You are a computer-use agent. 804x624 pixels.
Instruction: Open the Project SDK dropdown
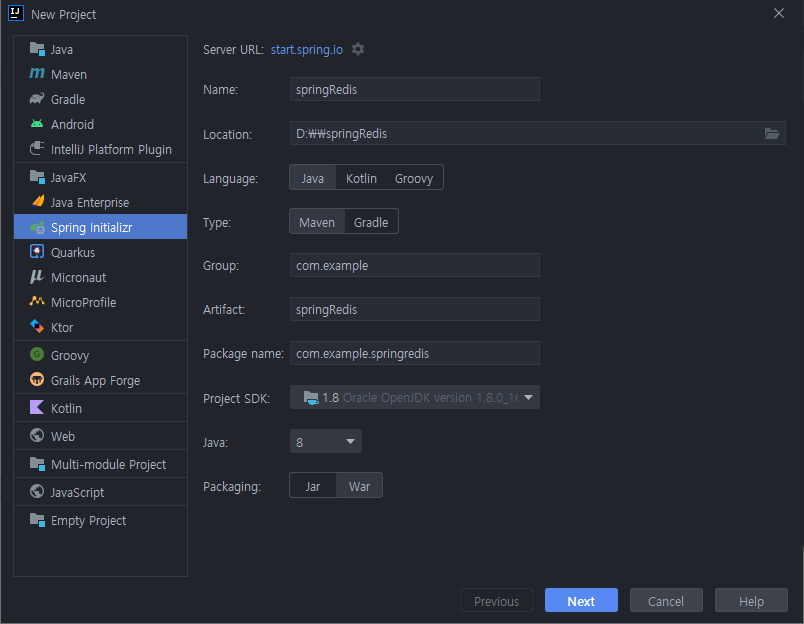pyautogui.click(x=414, y=397)
